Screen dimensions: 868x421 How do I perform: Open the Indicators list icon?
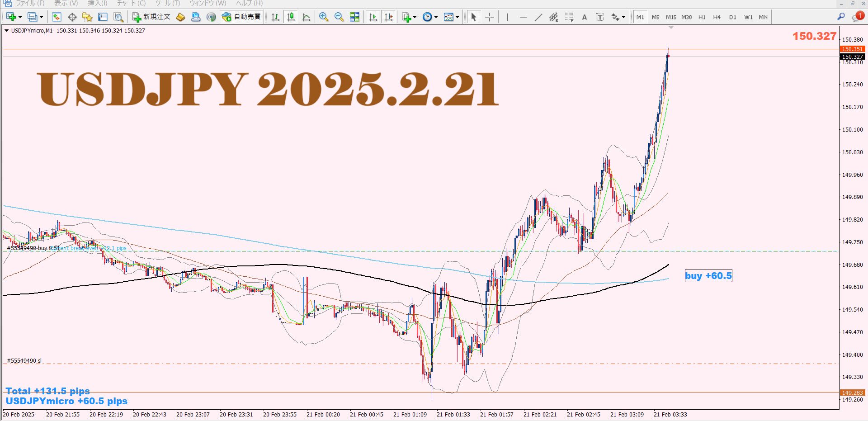406,17
